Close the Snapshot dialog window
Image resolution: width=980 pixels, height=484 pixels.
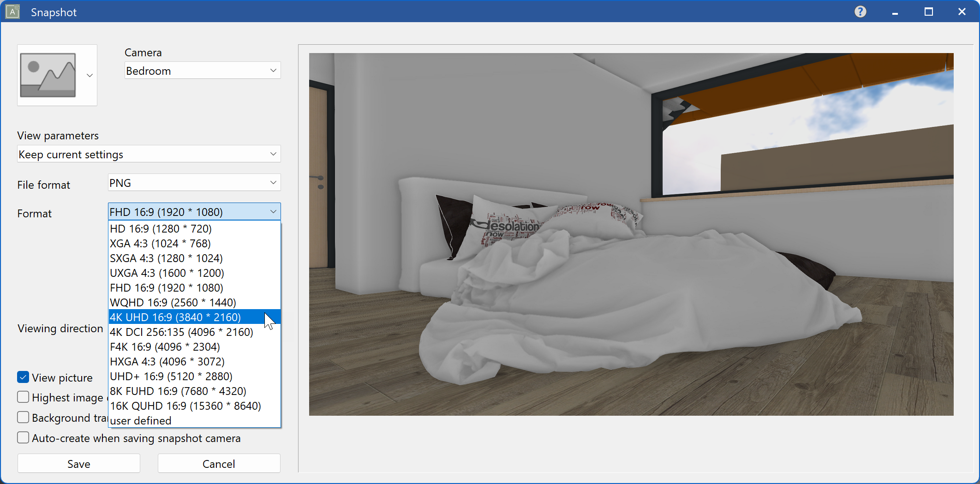point(962,12)
